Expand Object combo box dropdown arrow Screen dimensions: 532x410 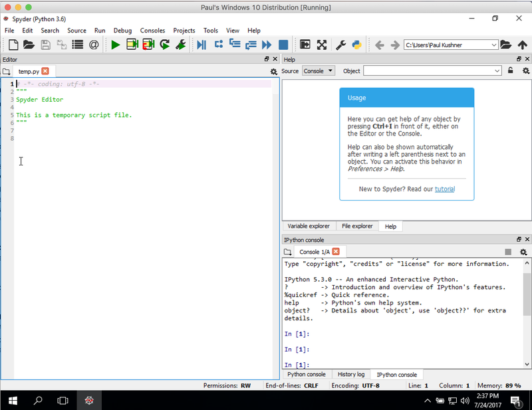[x=497, y=71]
